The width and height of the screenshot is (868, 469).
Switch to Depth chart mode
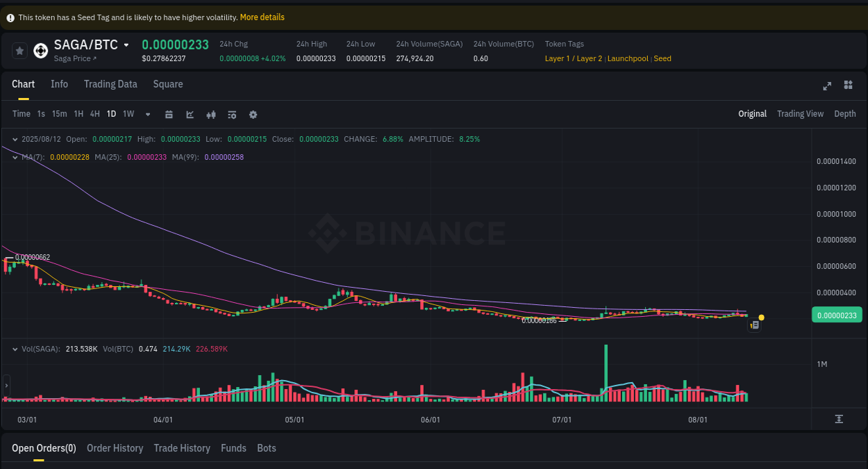point(844,114)
